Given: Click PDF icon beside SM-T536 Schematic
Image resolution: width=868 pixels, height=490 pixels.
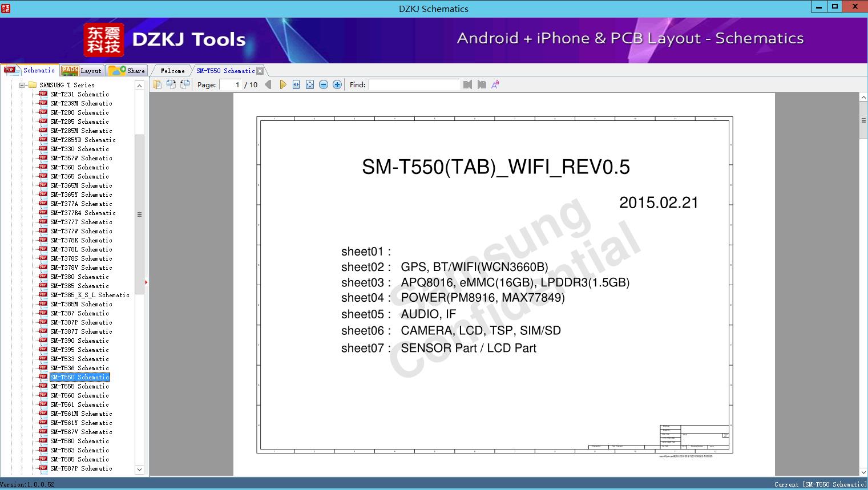Looking at the screenshot, I should 43,367.
